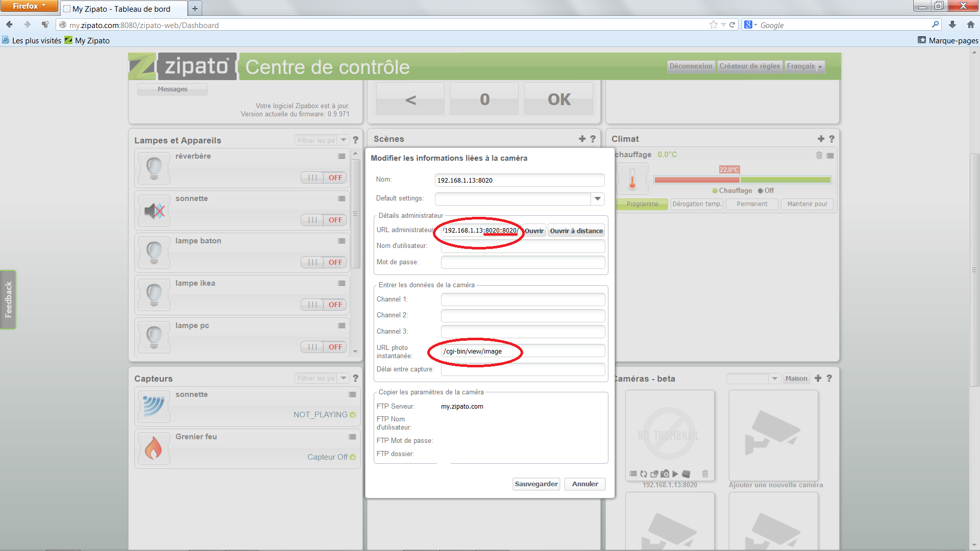Open the réverbère device menu icon
Image resolution: width=980 pixels, height=551 pixels.
pyautogui.click(x=341, y=156)
